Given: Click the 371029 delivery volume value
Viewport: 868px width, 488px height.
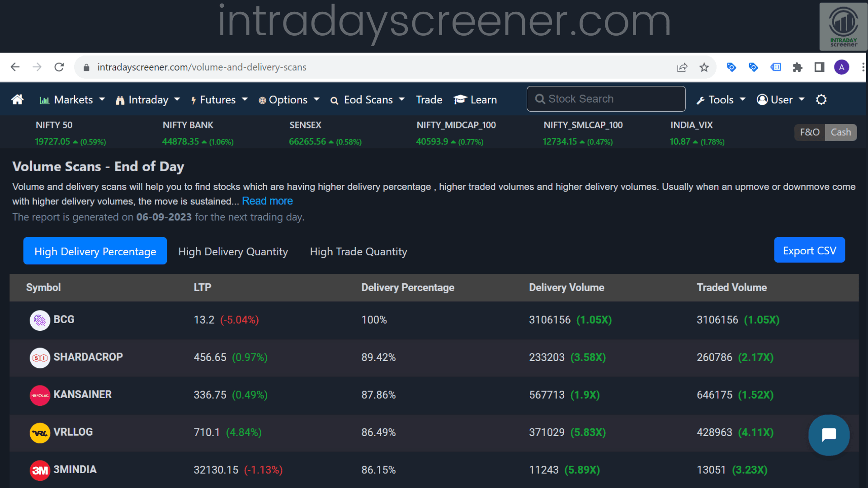Looking at the screenshot, I should pos(547,432).
